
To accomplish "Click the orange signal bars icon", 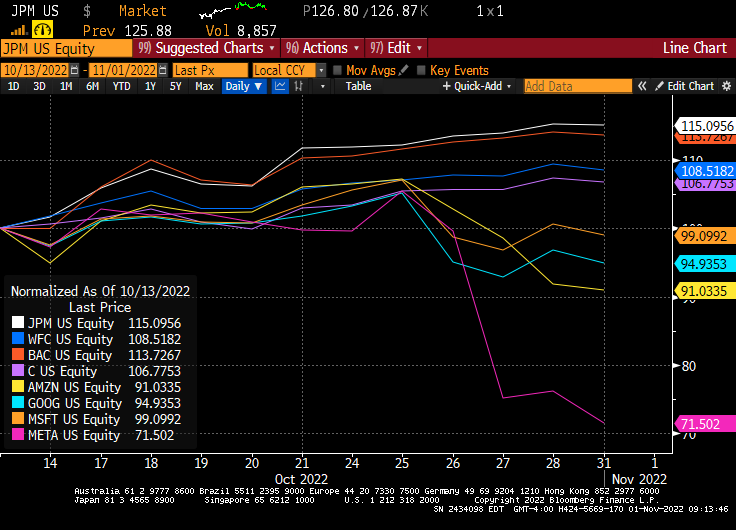I will (19, 31).
